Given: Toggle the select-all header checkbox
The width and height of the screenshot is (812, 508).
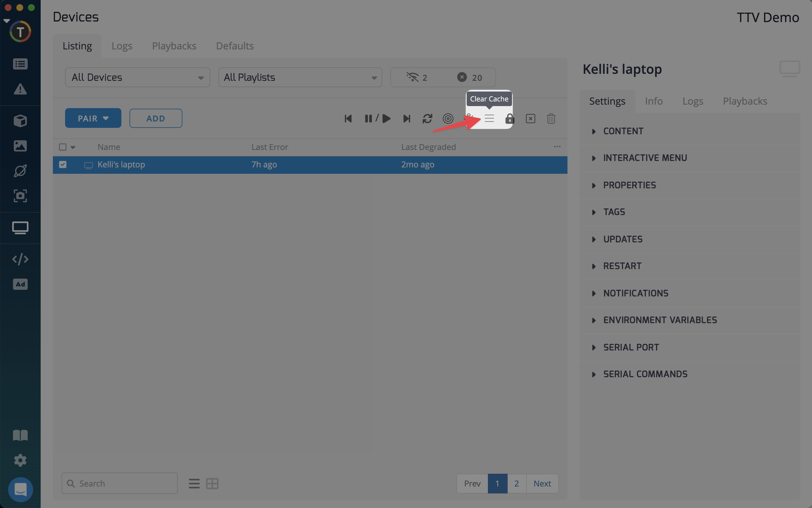Looking at the screenshot, I should point(62,147).
